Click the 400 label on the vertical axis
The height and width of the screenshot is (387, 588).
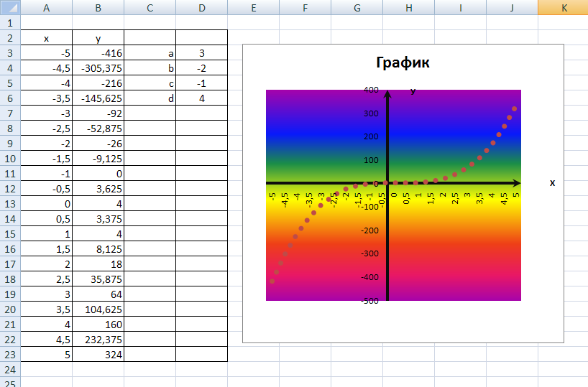(x=370, y=90)
